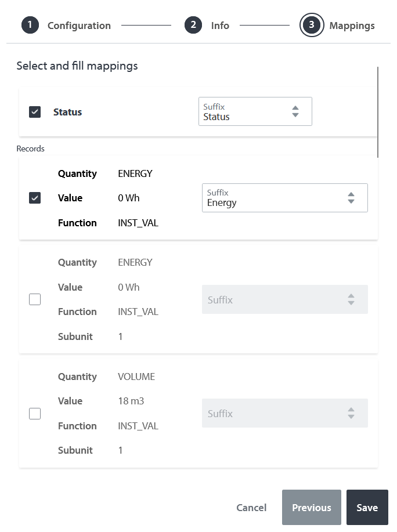This screenshot has height=532, width=397.
Task: Click the Info step circle numbered 2
Action: [x=193, y=25]
